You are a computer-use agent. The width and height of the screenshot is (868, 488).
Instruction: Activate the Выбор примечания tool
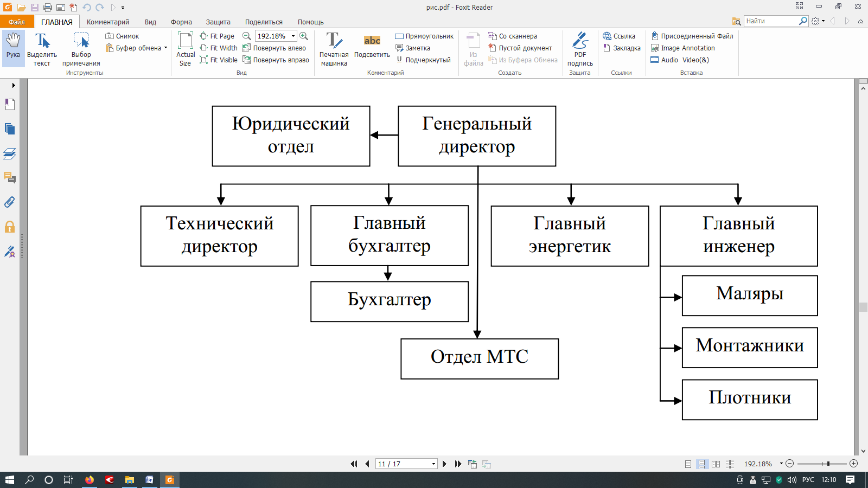pos(81,49)
